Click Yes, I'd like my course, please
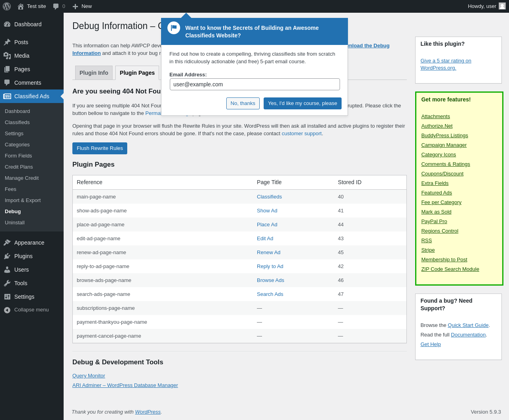Screen dimensions: 509x420 coord(303,103)
